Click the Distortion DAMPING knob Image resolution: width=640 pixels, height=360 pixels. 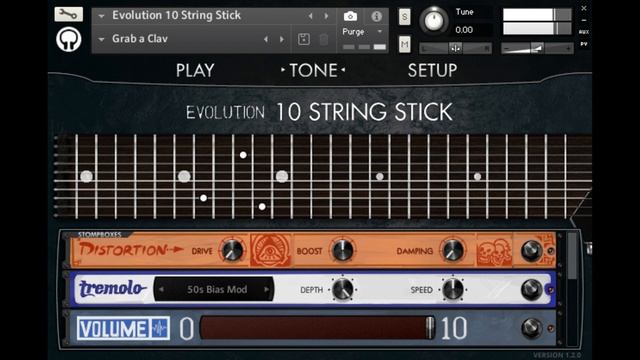point(453,251)
